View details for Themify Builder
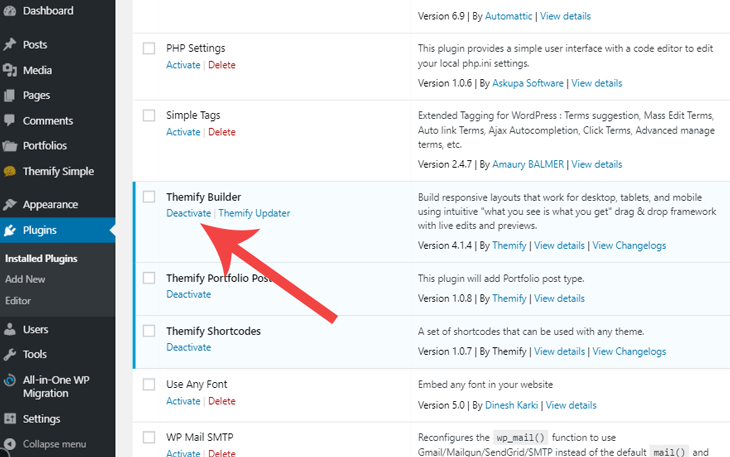The height and width of the screenshot is (457, 730). point(559,246)
